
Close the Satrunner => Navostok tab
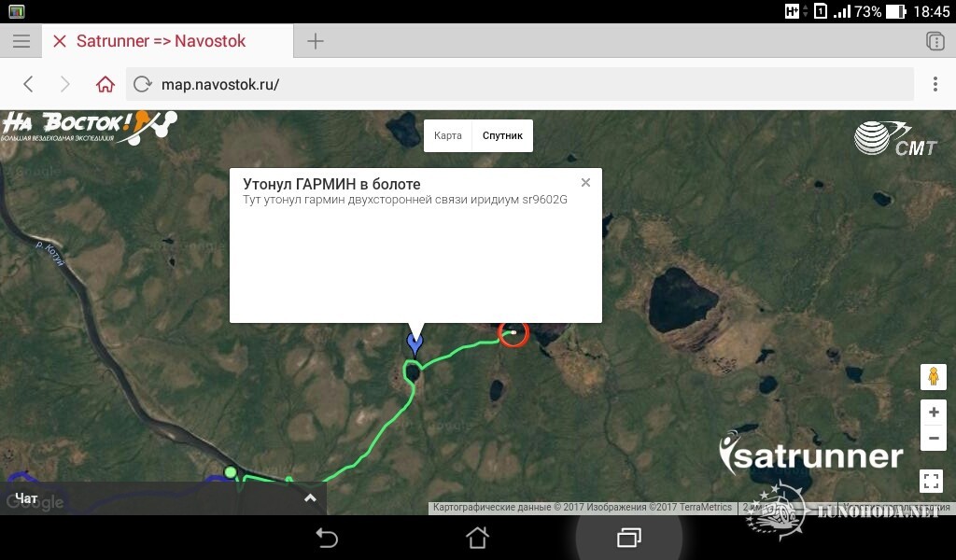pyautogui.click(x=59, y=41)
